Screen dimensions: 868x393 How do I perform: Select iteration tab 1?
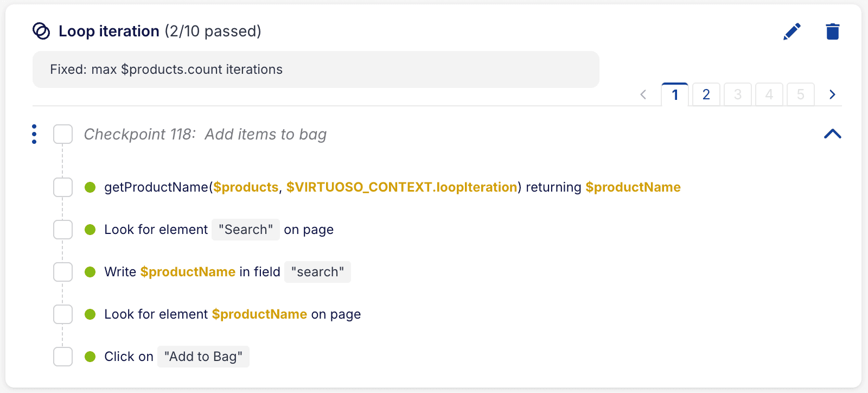675,94
